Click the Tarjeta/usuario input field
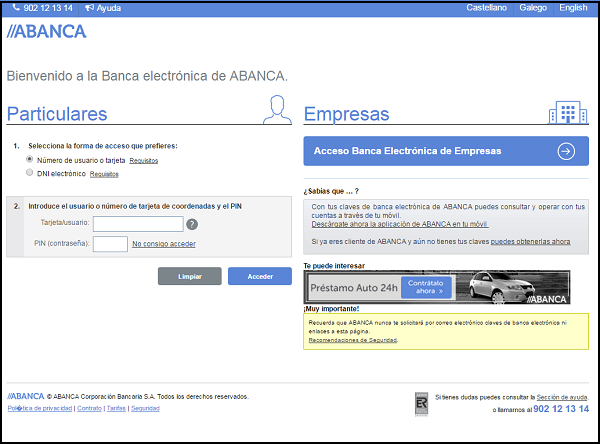Image resolution: width=600 pixels, height=444 pixels. pyautogui.click(x=138, y=224)
